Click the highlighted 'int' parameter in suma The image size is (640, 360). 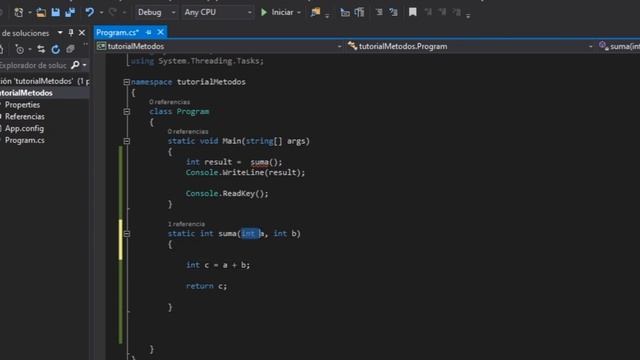(x=248, y=233)
